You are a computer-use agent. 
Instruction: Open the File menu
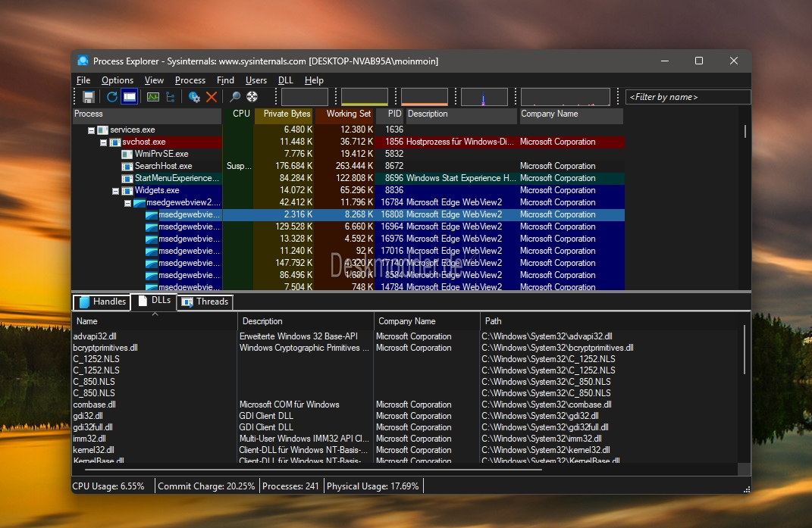click(83, 80)
